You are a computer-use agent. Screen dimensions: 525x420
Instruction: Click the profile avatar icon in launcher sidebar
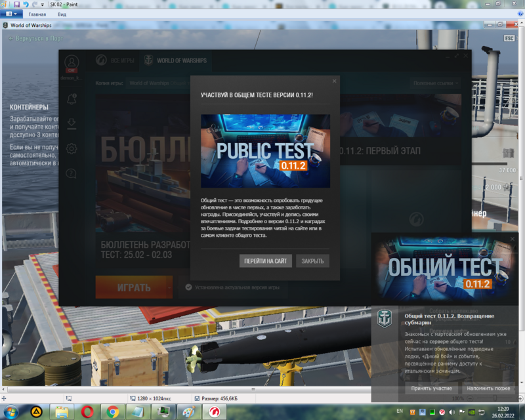(72, 62)
